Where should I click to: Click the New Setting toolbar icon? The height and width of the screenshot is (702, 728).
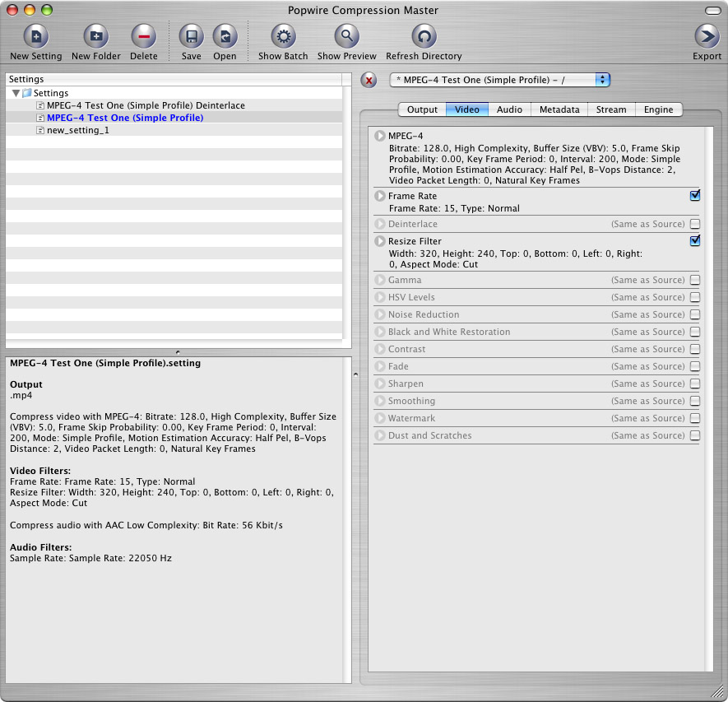35,36
